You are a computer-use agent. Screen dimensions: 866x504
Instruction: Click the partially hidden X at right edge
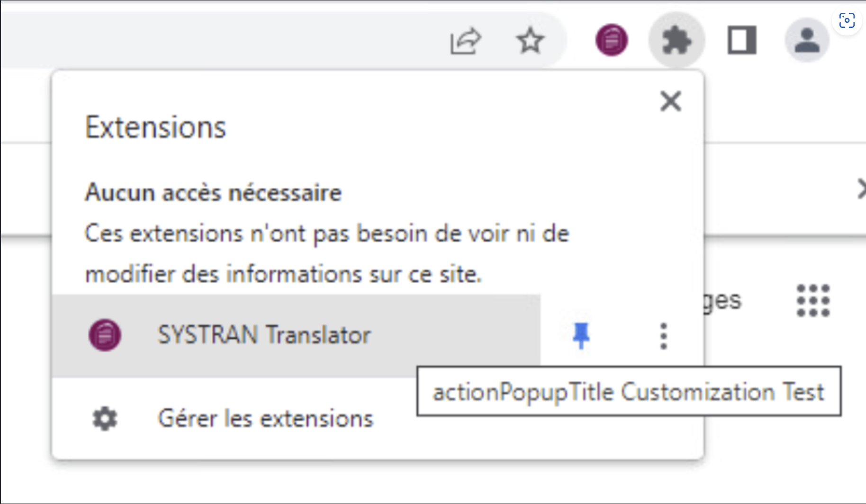(x=862, y=189)
